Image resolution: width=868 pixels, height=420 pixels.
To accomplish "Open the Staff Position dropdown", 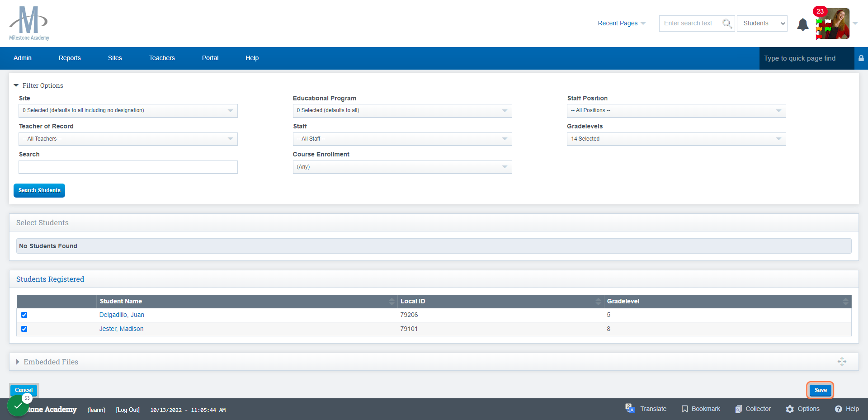I will (676, 111).
